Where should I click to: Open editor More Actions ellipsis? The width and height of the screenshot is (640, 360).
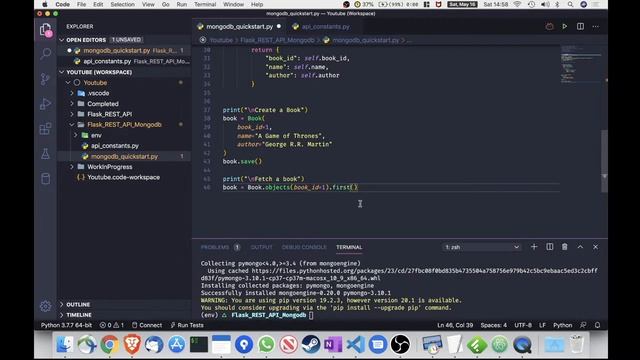point(596,27)
